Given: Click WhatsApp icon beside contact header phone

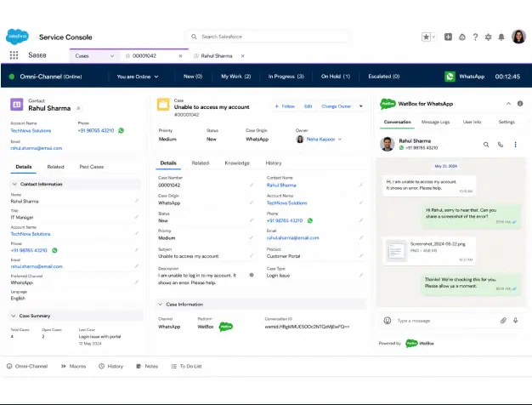Looking at the screenshot, I should [x=122, y=130].
